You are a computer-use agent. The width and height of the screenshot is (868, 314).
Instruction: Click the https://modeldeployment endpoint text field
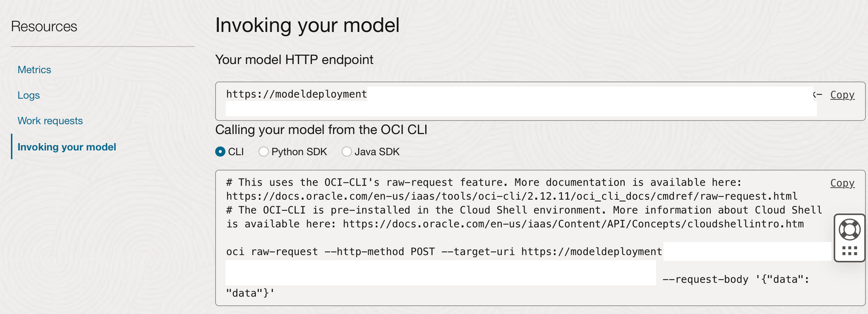[x=540, y=101]
